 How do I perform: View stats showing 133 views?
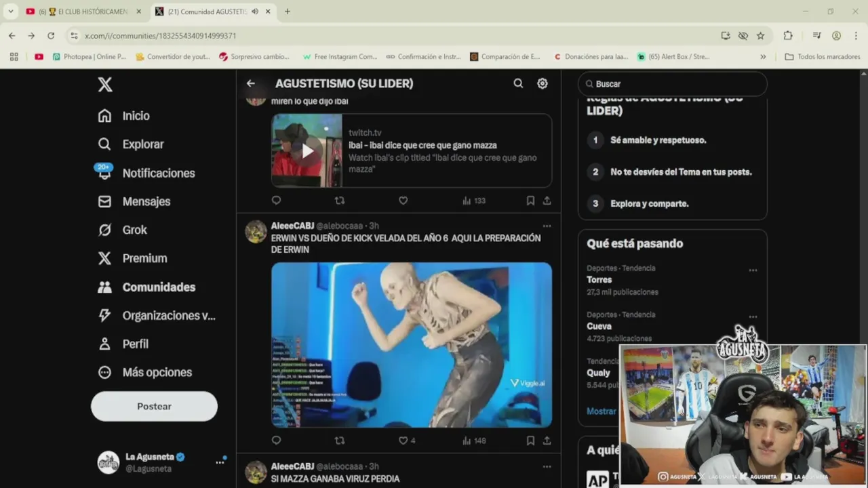coord(473,201)
